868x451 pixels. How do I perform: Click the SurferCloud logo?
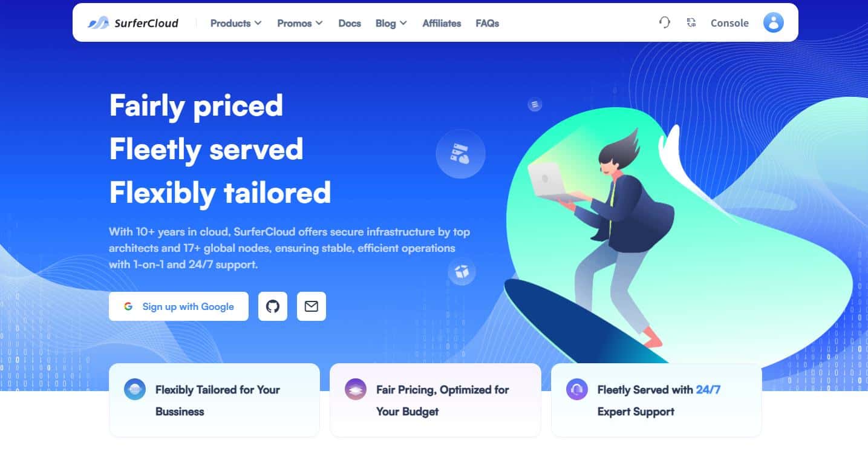coord(133,23)
